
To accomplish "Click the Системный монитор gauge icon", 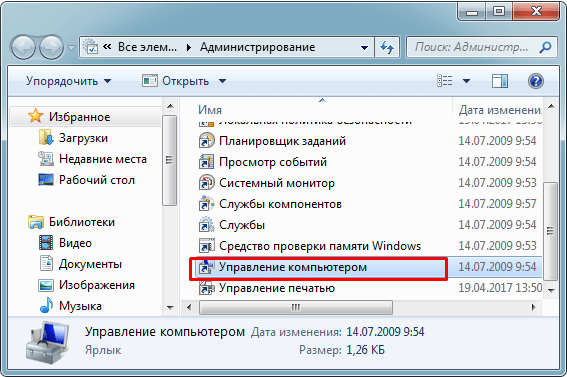I will 206,183.
